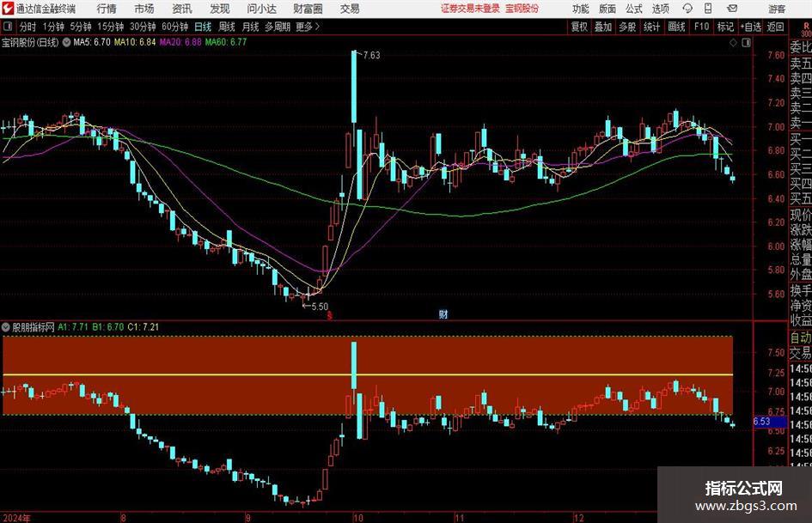
Task: Open the 版面 menu
Action: 607,9
